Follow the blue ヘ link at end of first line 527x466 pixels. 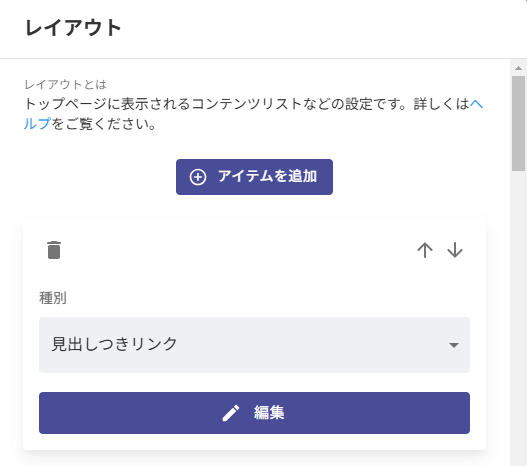[476, 104]
